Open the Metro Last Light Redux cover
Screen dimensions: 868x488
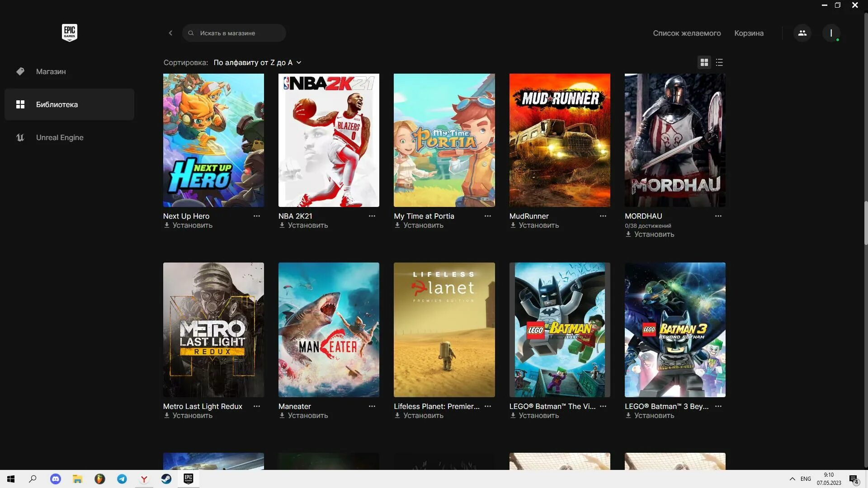[x=213, y=330]
